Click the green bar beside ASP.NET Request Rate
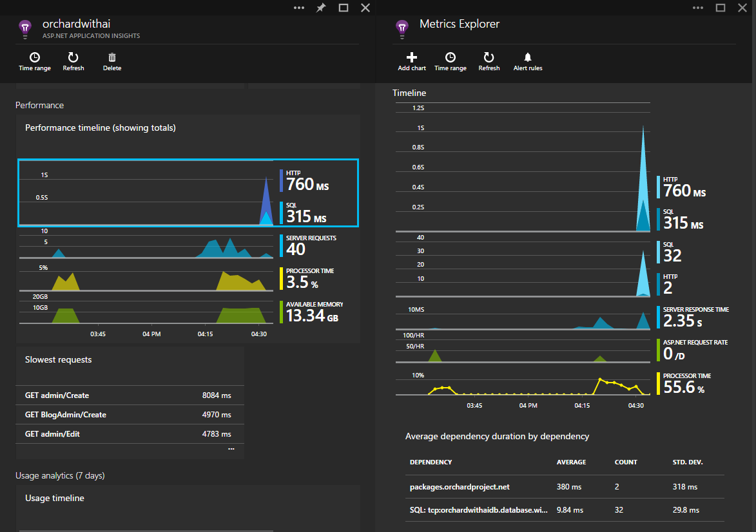This screenshot has height=532, width=756. pyautogui.click(x=659, y=350)
